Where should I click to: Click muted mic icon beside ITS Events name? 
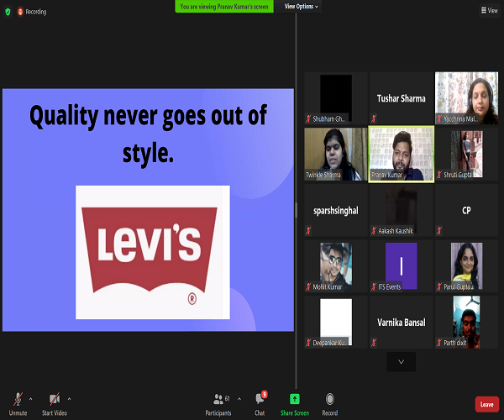pyautogui.click(x=374, y=286)
